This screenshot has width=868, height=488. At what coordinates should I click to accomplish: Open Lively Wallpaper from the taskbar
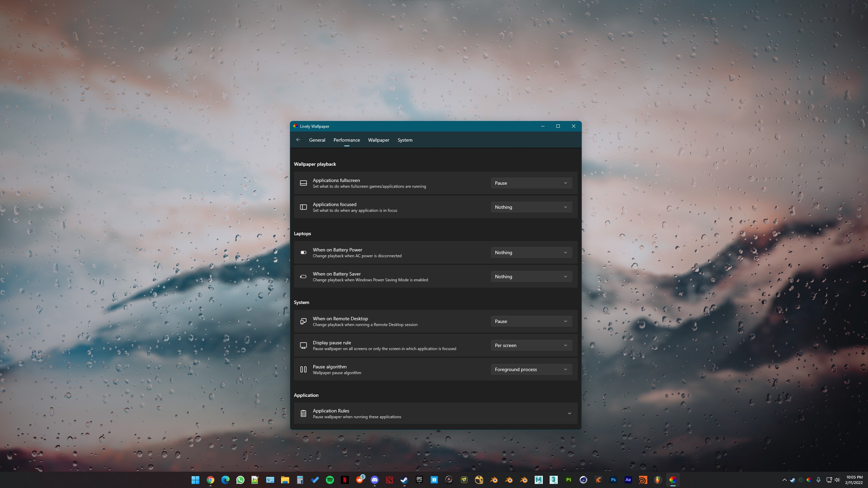(673, 480)
